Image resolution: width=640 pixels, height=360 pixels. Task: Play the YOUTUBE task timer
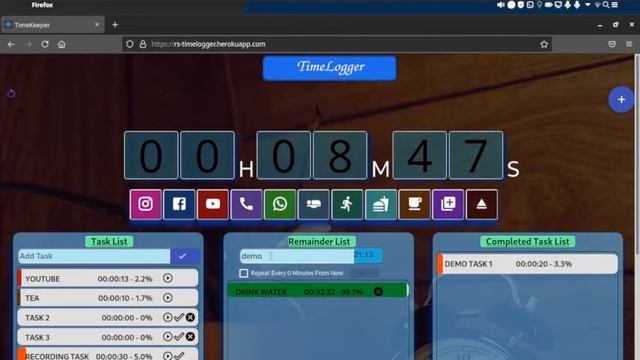pyautogui.click(x=167, y=278)
